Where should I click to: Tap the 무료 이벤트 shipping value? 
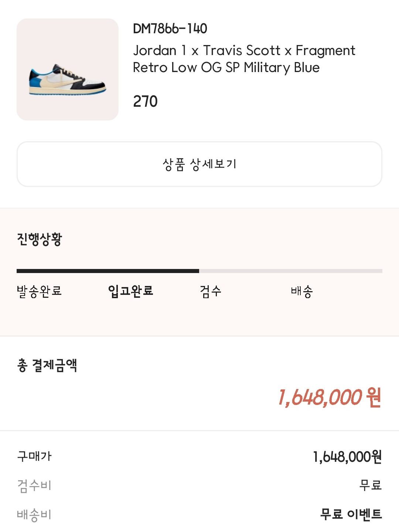coord(351,514)
